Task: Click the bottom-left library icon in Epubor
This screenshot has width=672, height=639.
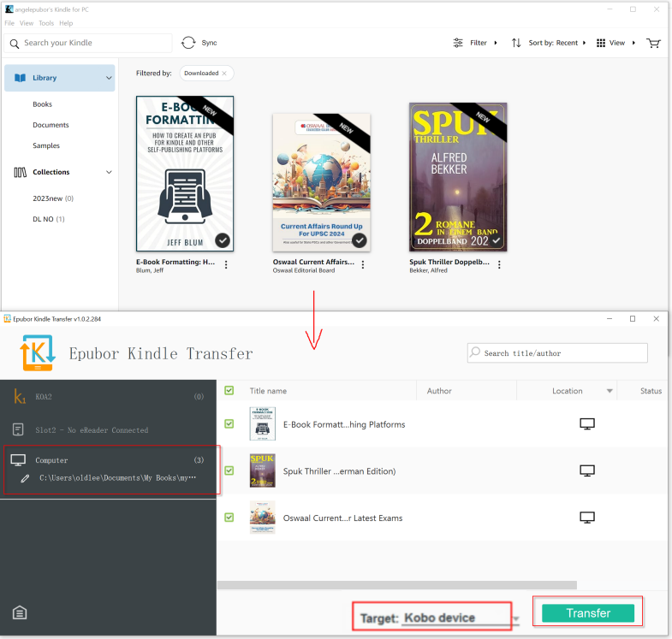Action: (x=20, y=612)
